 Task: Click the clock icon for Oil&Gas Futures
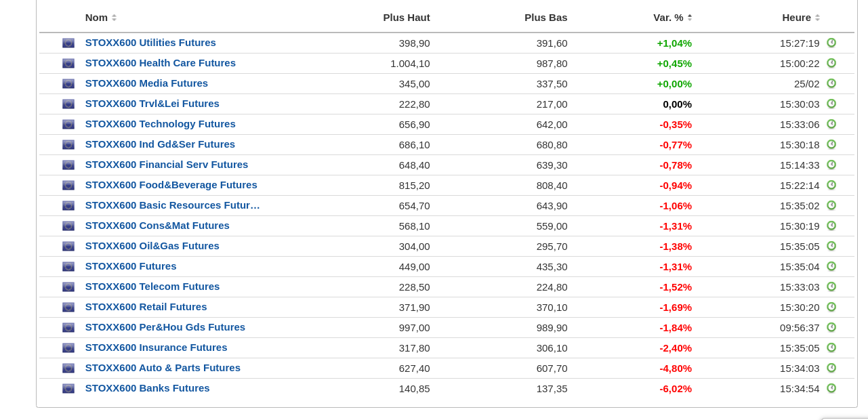pos(831,246)
